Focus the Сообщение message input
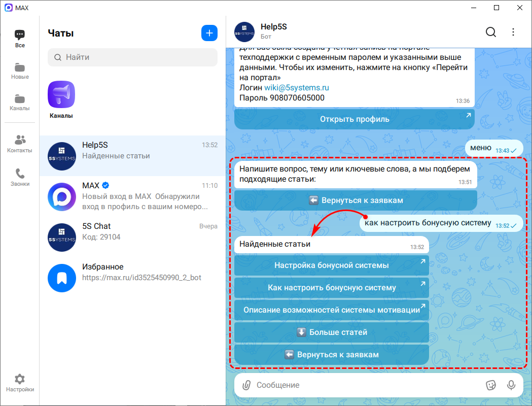532x406 pixels. pyautogui.click(x=368, y=385)
